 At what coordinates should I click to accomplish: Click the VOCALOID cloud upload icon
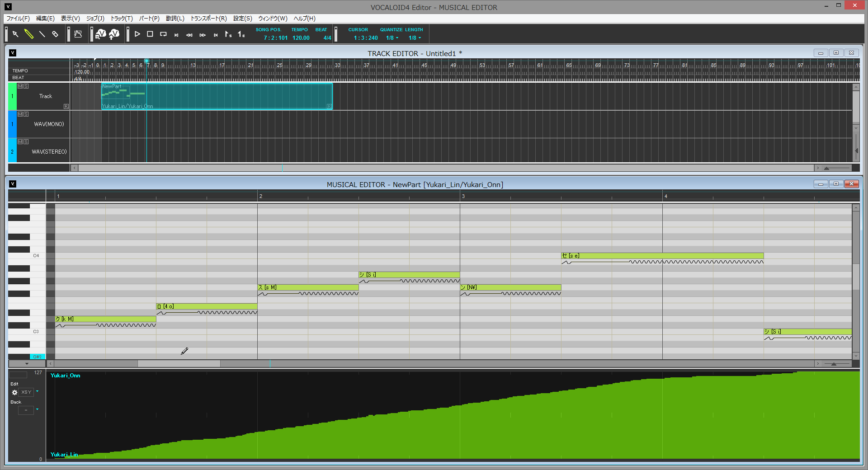pyautogui.click(x=114, y=34)
